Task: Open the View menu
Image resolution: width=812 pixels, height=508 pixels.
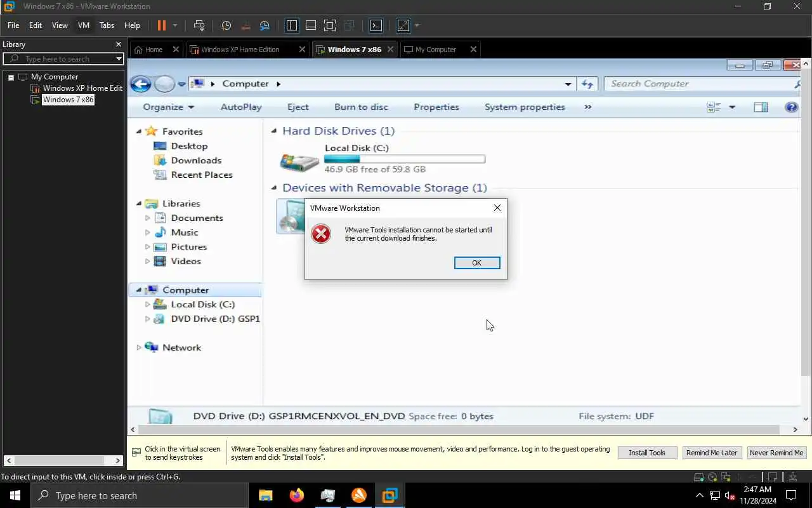Action: (60, 25)
